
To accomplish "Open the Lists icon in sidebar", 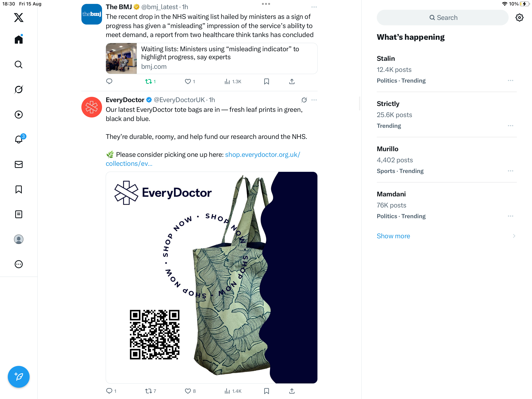I will (18, 214).
